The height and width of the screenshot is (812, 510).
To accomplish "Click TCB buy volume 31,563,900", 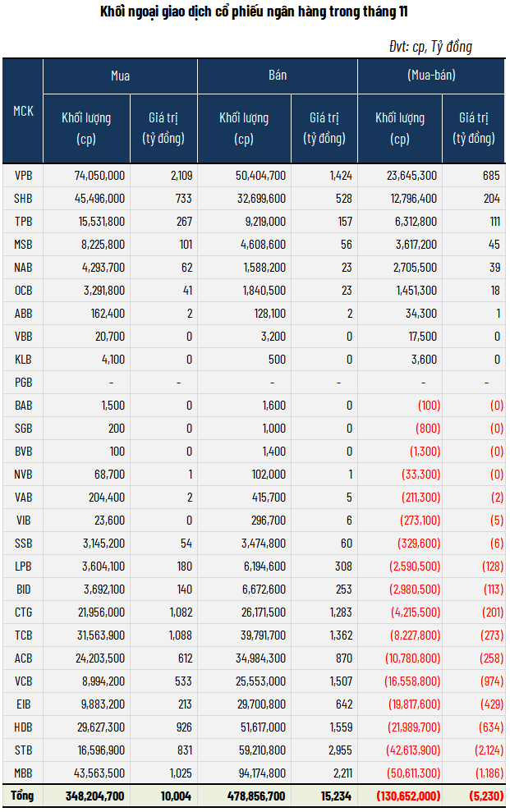I will (94, 635).
